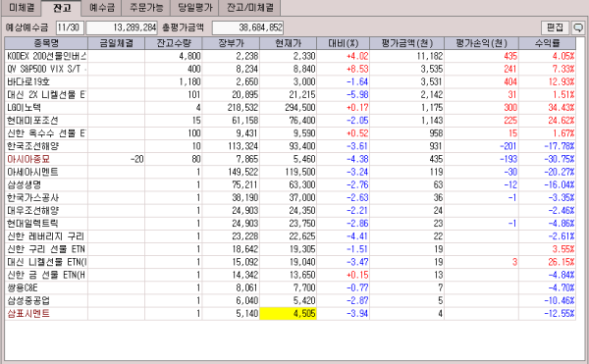Click the 예상예수금 amount field
Viewport: 589px width, 364px height.
(x=122, y=27)
